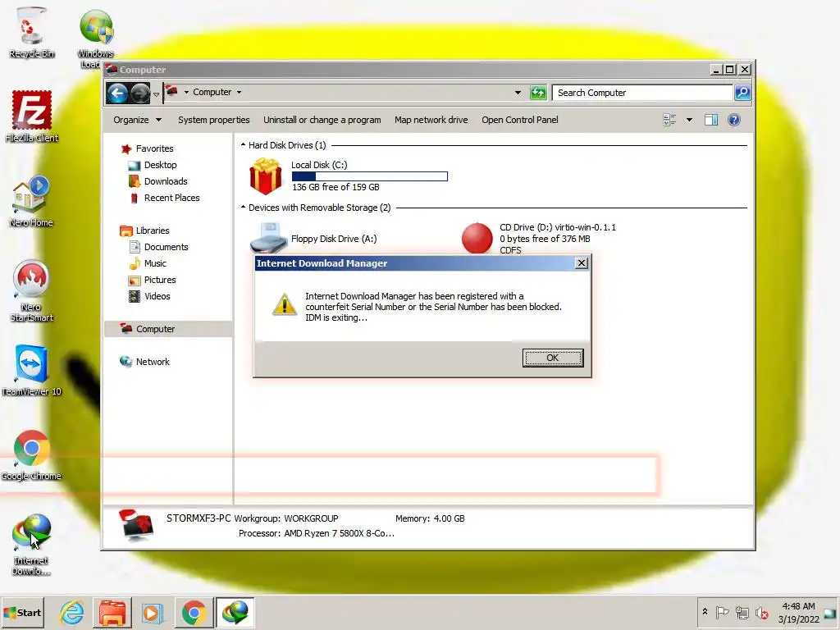Click the Back arrow in Computer window
The height and width of the screenshot is (630, 840).
click(117, 94)
